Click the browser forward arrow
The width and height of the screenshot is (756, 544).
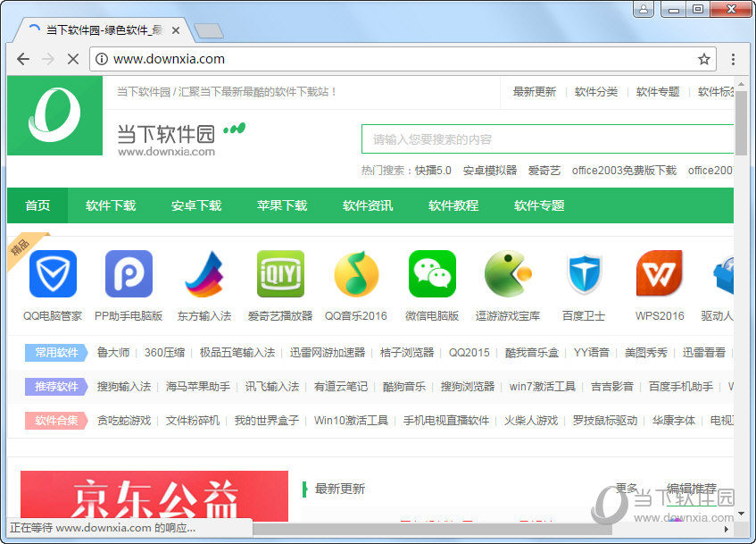coord(48,59)
